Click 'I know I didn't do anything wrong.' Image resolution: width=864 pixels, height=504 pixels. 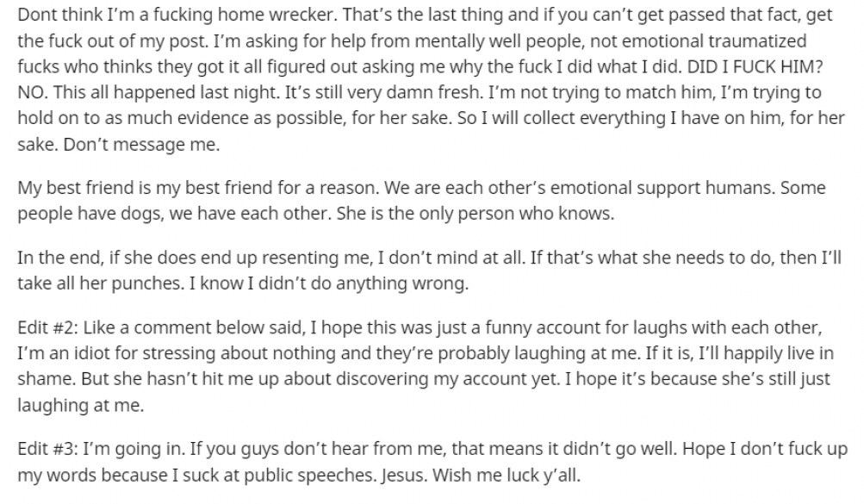(x=329, y=283)
